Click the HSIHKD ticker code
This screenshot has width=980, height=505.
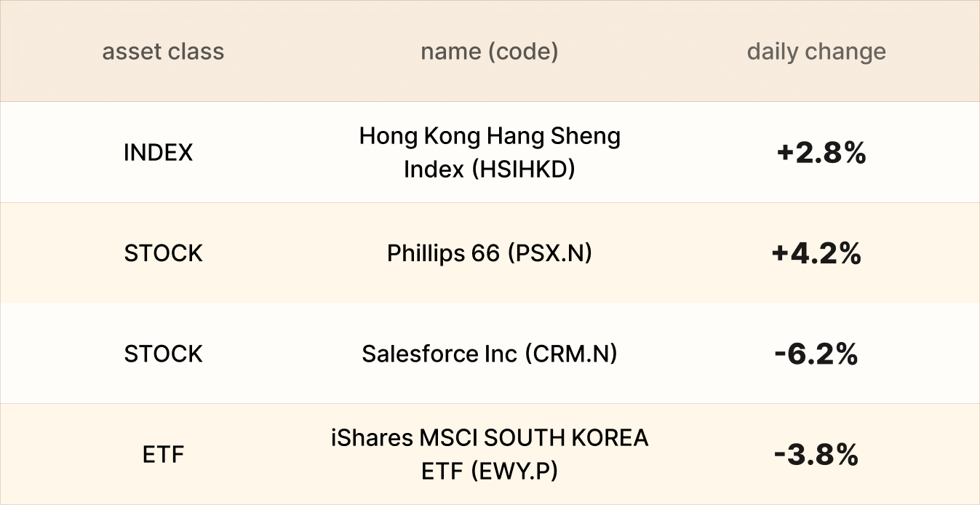(524, 169)
